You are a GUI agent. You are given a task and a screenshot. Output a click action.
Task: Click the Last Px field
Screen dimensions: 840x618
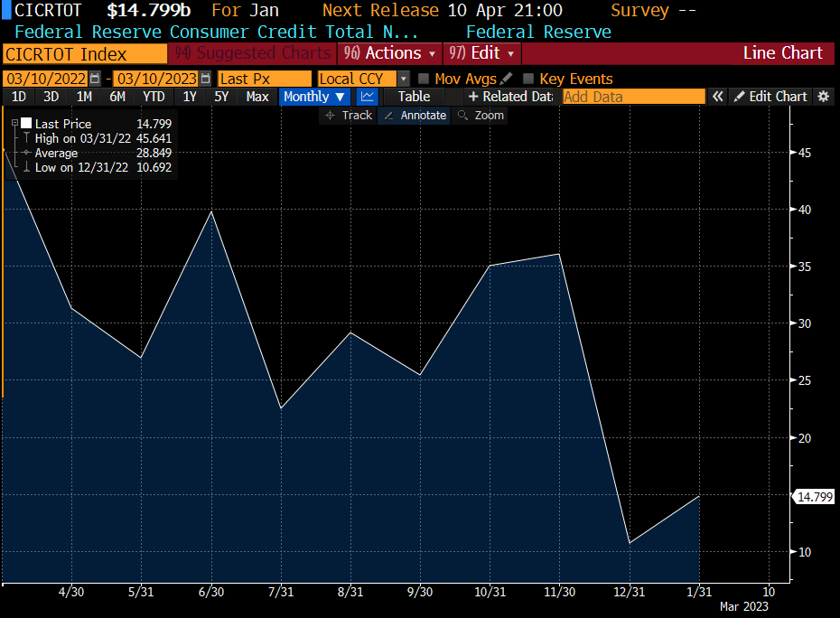coord(265,79)
